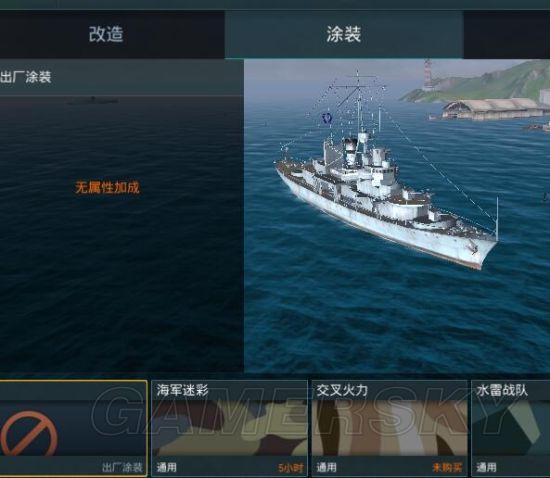Pick the brown striped 交叉火力 pattern swatch
550x478 pixels.
click(x=389, y=428)
